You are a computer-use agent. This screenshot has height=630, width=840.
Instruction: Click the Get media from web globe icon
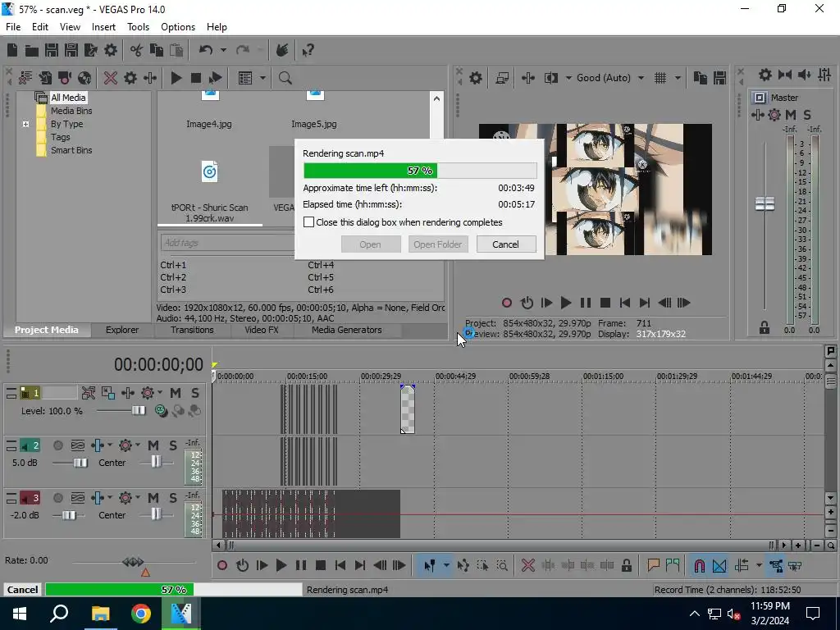pyautogui.click(x=84, y=78)
